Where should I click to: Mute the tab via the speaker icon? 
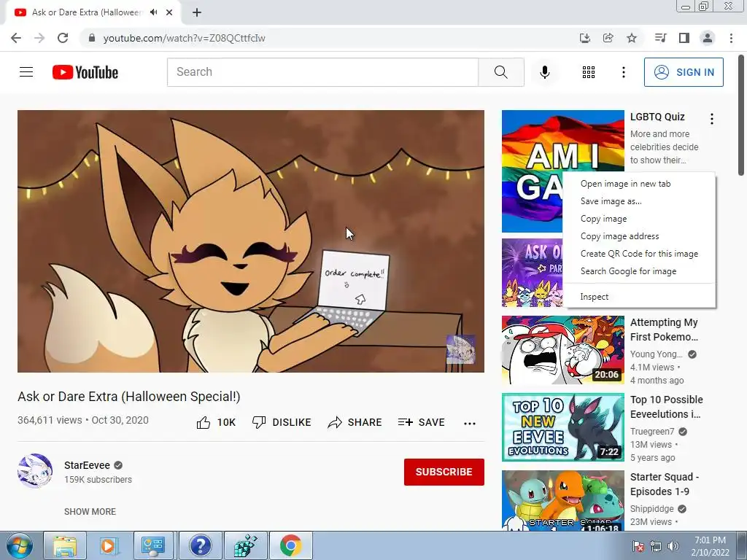[153, 12]
